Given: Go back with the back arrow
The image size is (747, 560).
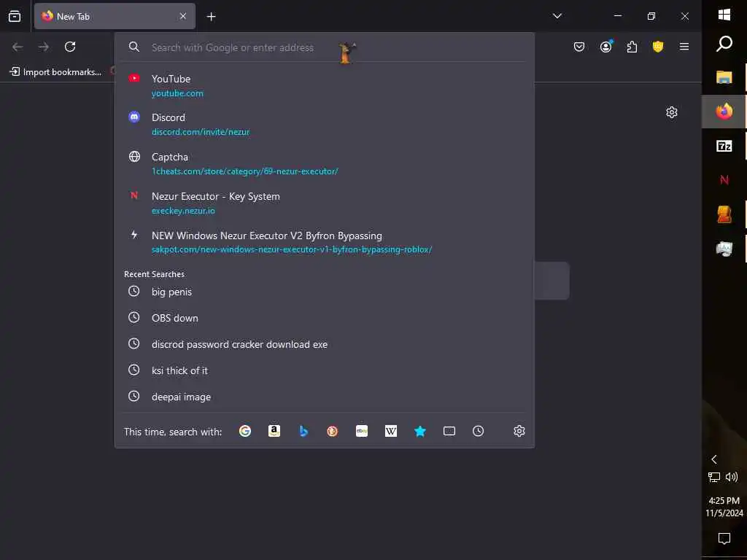Looking at the screenshot, I should (x=18, y=47).
